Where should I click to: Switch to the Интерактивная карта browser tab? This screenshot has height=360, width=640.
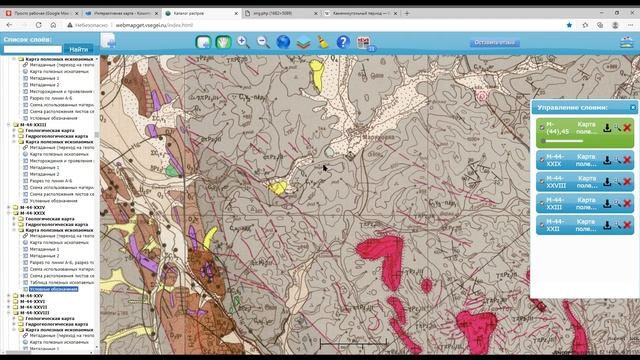click(122, 13)
